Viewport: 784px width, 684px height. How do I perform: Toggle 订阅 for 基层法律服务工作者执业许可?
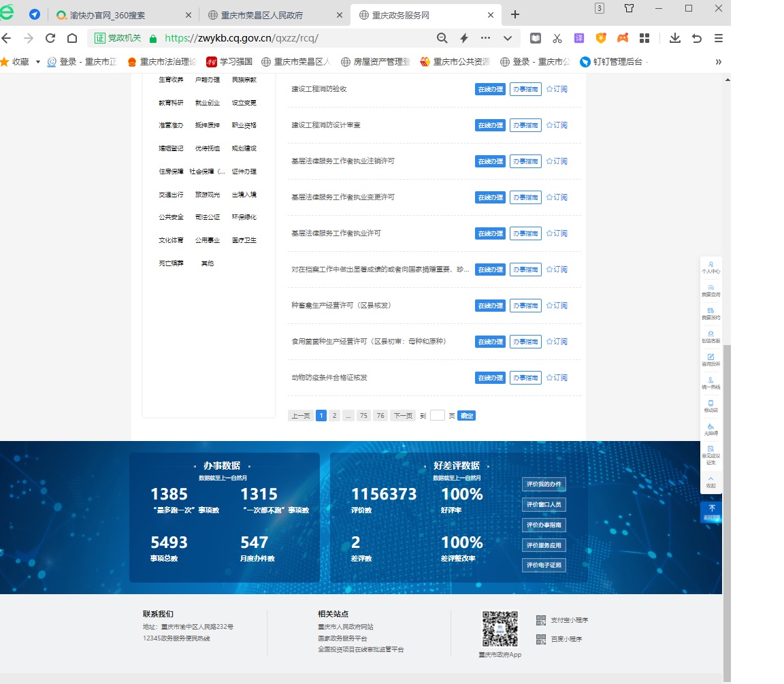coord(557,233)
